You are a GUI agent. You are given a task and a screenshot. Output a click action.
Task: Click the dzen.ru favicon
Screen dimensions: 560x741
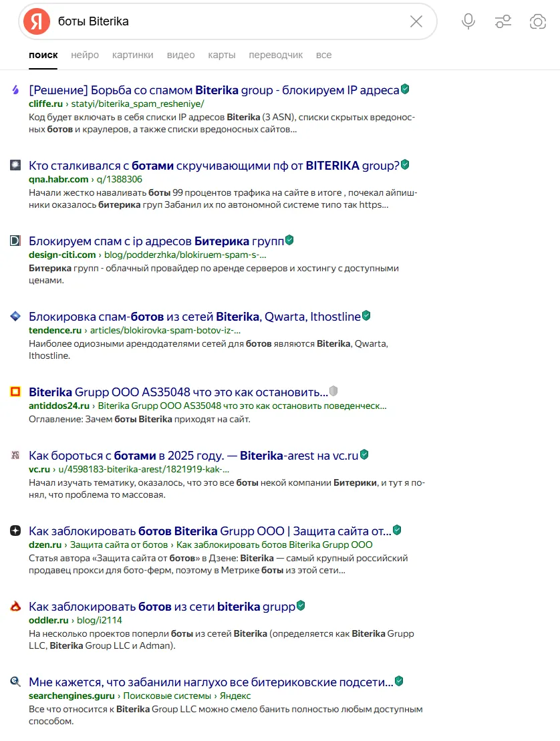(15, 531)
